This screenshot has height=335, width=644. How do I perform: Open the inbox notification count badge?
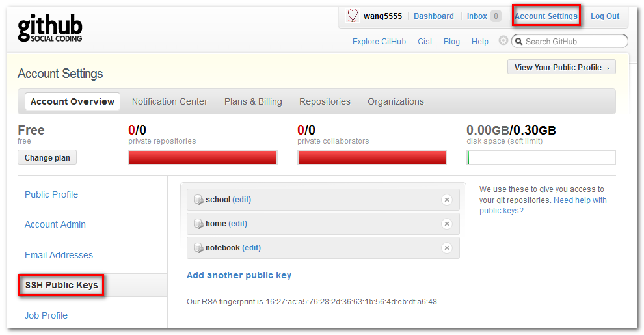[x=496, y=16]
